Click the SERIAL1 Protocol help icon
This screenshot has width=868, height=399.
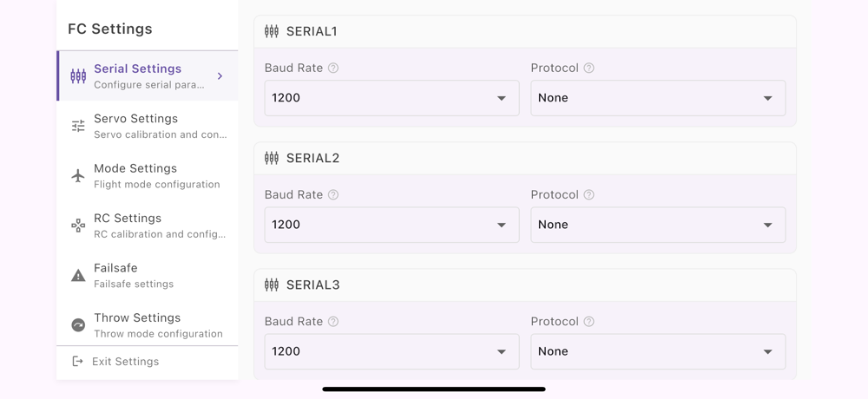pos(589,68)
